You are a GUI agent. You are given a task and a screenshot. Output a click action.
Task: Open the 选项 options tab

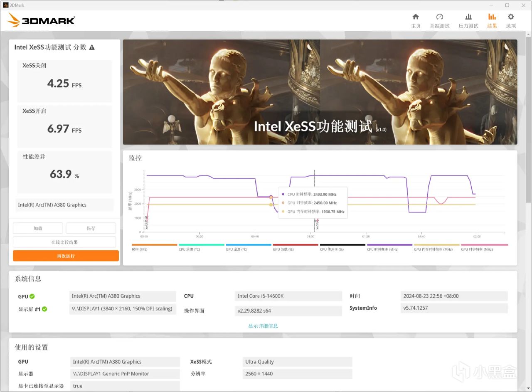[x=511, y=21]
